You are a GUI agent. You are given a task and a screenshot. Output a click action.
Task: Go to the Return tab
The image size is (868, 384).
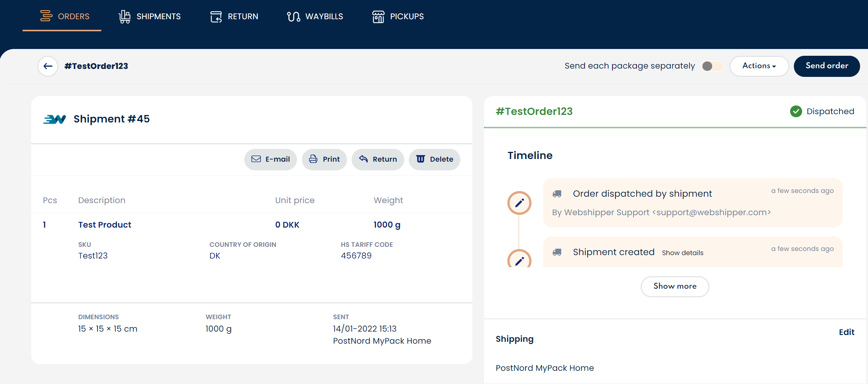(x=234, y=16)
